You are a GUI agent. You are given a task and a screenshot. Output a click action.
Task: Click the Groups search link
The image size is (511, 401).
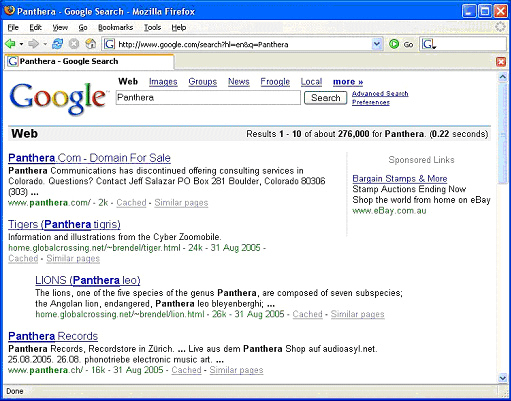(203, 82)
